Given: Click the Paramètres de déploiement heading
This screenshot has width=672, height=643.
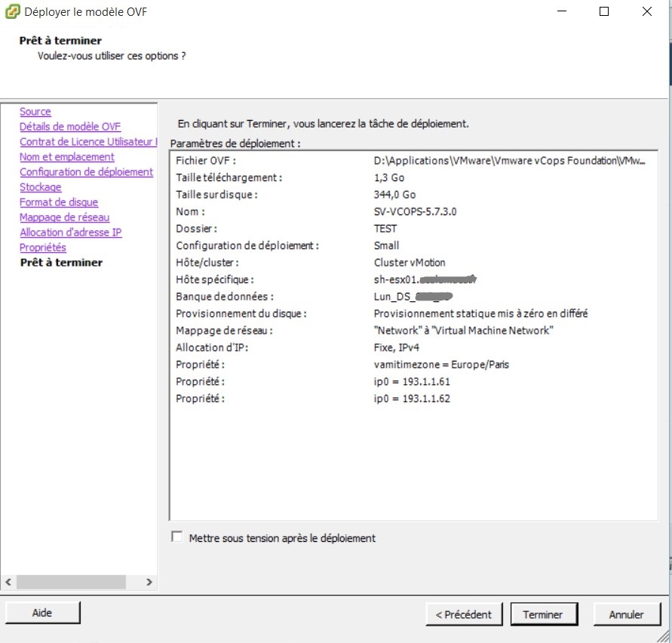Looking at the screenshot, I should [235, 143].
